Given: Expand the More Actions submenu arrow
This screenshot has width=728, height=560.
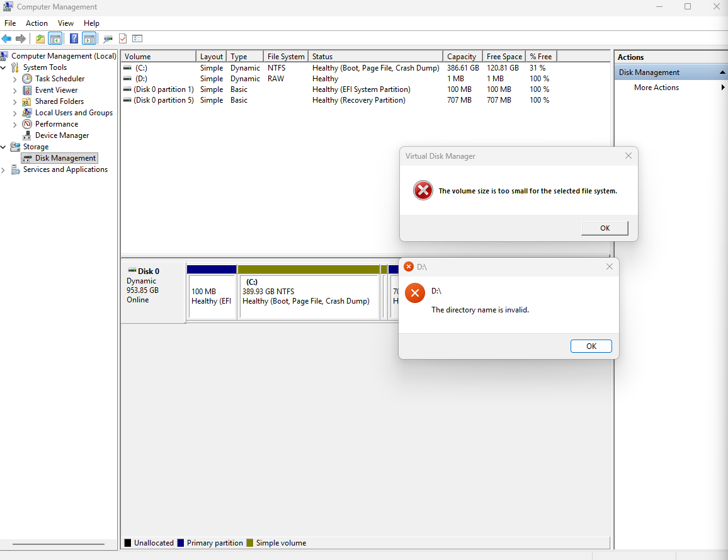Looking at the screenshot, I should tap(723, 88).
